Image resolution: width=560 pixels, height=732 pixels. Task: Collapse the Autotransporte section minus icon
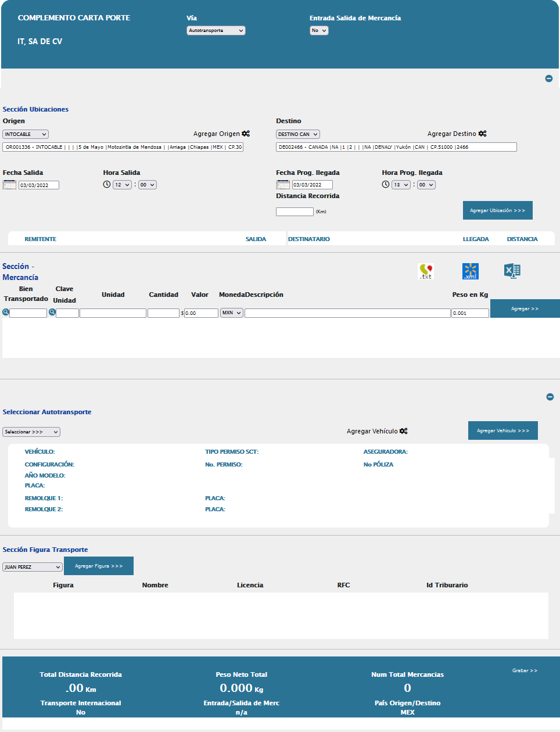click(550, 397)
